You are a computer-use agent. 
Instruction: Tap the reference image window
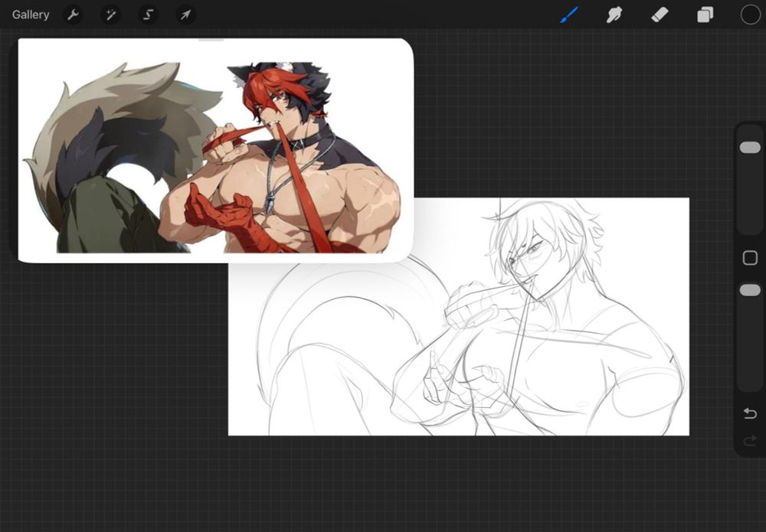pyautogui.click(x=215, y=150)
